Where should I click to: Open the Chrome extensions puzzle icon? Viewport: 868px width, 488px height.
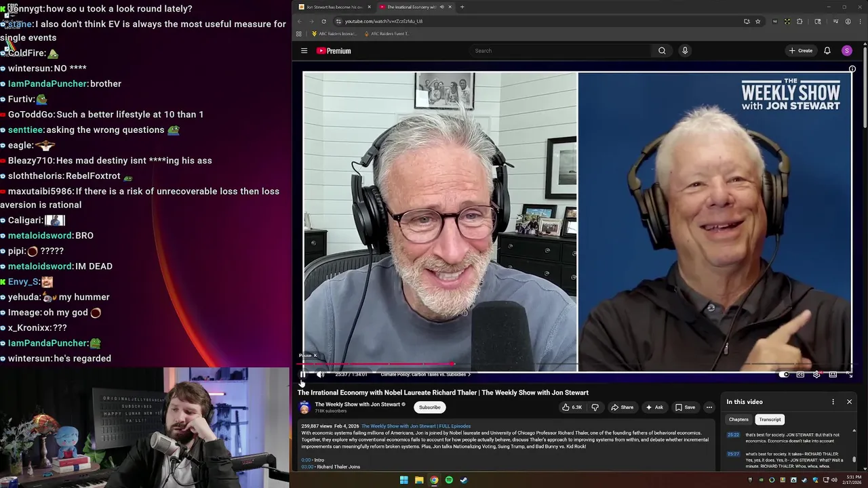click(x=800, y=21)
